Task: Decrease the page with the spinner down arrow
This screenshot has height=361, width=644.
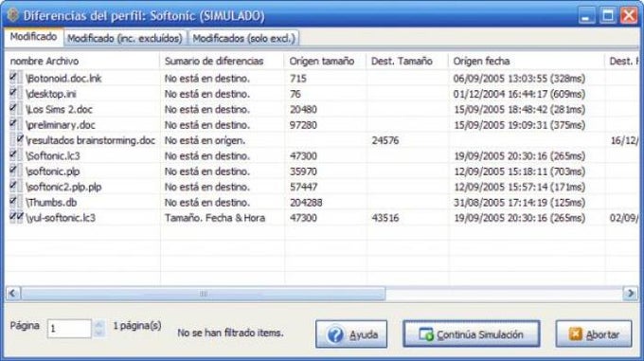Action: [98, 334]
